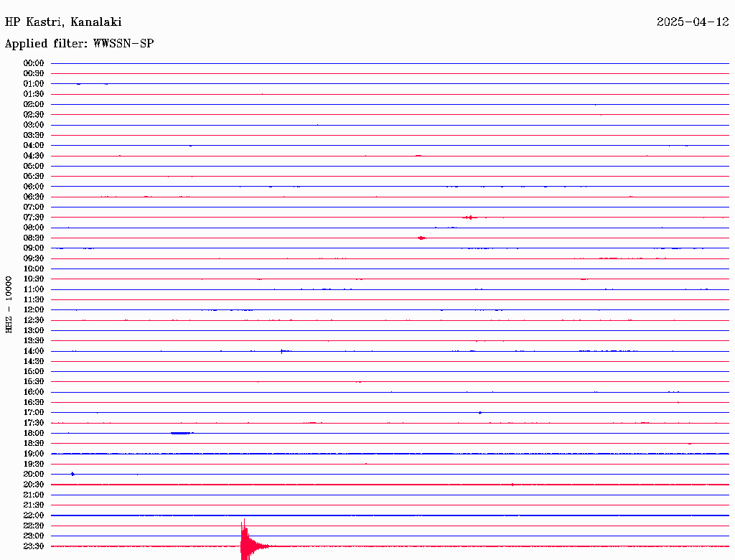The width and height of the screenshot is (735, 560).
Task: Click the 09:00 time label
Action: (34, 248)
